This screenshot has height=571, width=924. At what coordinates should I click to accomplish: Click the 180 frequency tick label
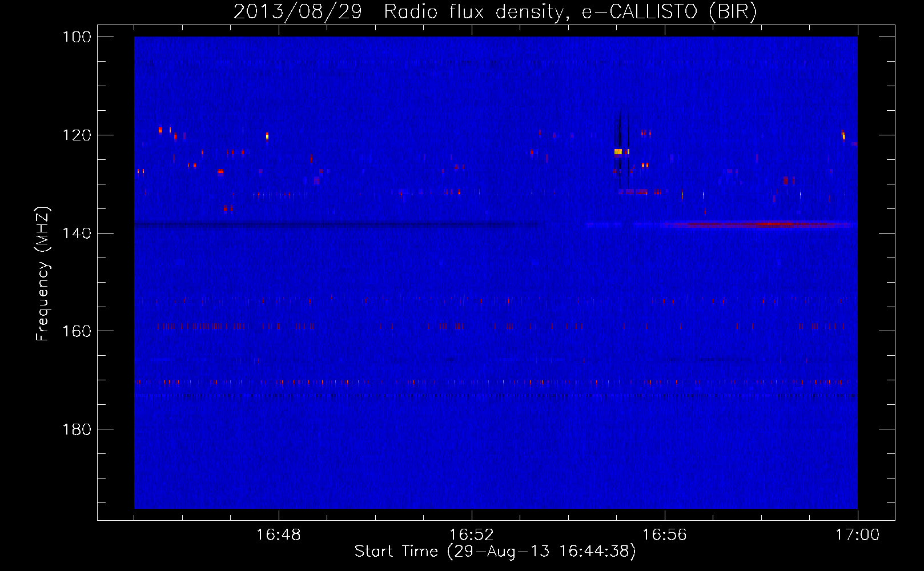coord(77,429)
